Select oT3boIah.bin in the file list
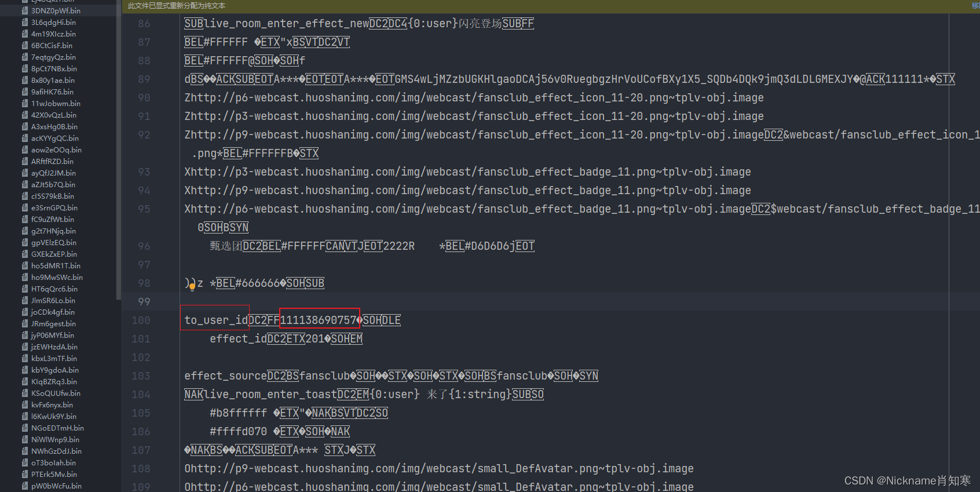 tap(53, 462)
